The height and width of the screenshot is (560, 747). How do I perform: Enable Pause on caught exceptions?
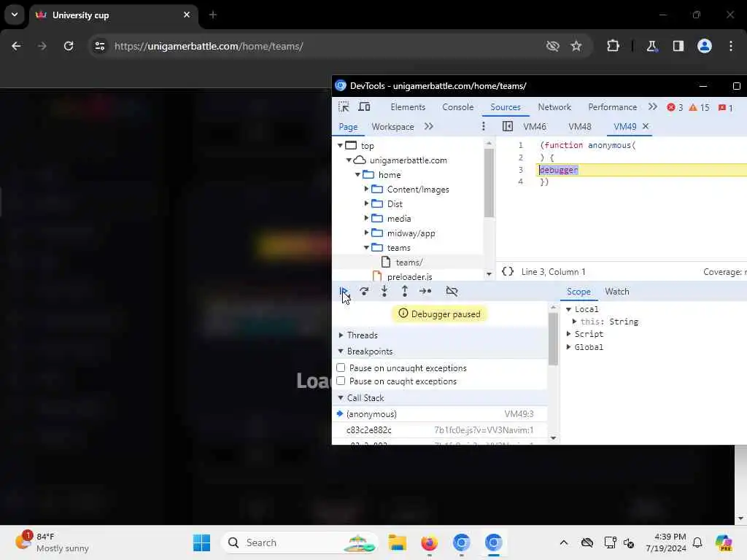tap(341, 381)
